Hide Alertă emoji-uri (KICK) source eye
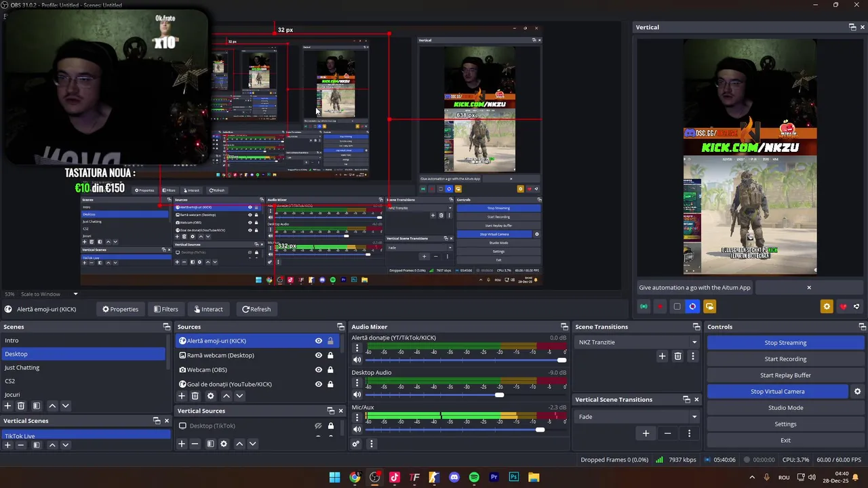Viewport: 868px width, 488px height. pyautogui.click(x=318, y=341)
